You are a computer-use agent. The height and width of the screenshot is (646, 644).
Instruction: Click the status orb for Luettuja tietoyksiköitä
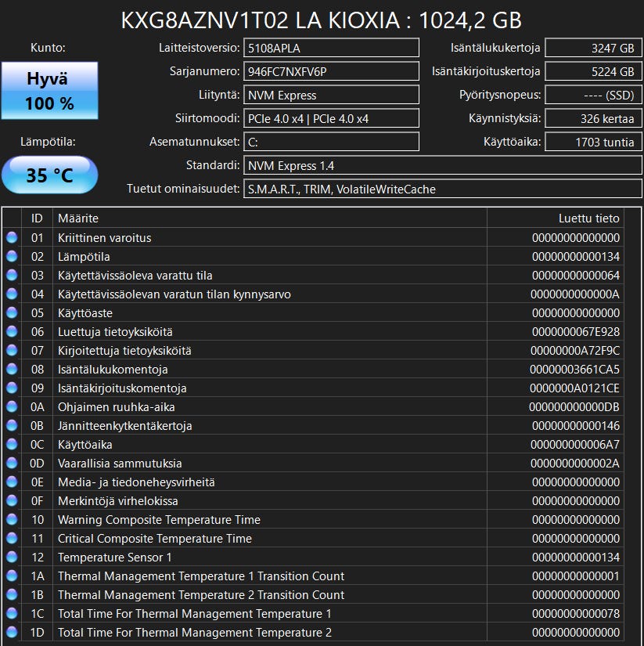point(12,331)
